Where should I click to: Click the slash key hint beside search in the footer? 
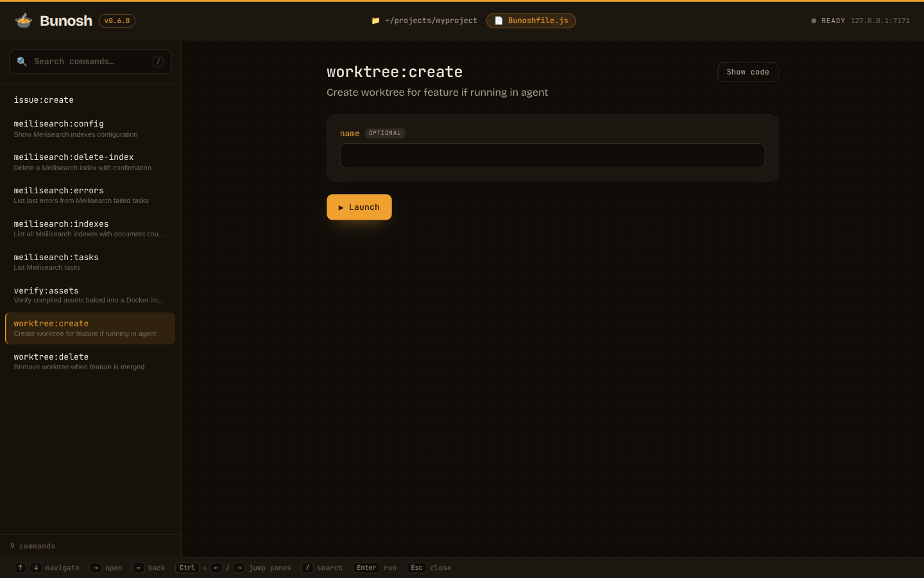[307, 568]
